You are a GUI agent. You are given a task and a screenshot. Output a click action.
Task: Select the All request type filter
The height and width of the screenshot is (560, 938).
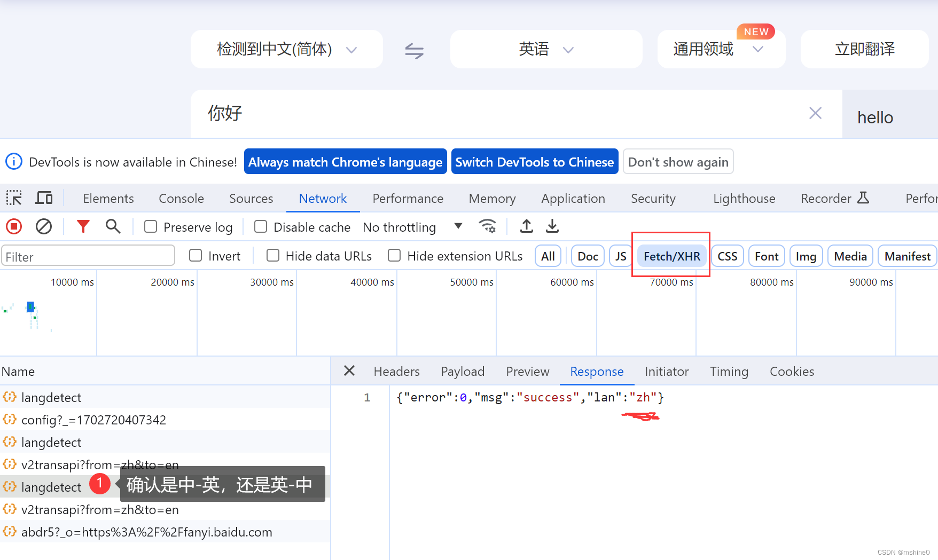click(548, 256)
